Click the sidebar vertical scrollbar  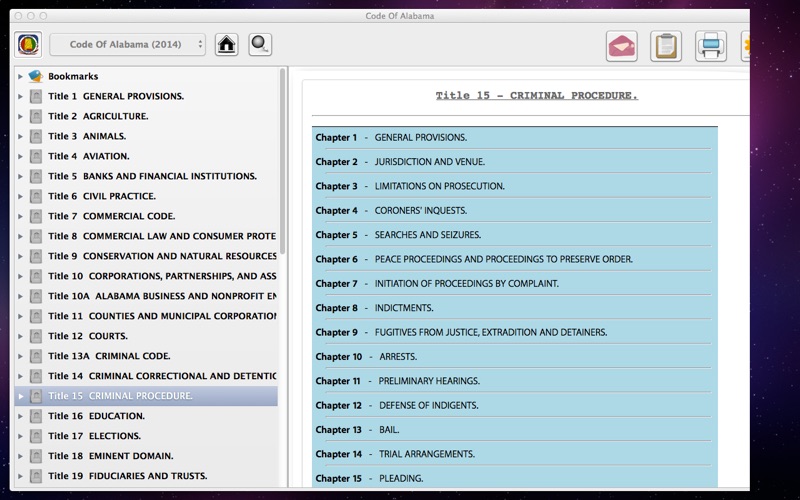point(283,161)
